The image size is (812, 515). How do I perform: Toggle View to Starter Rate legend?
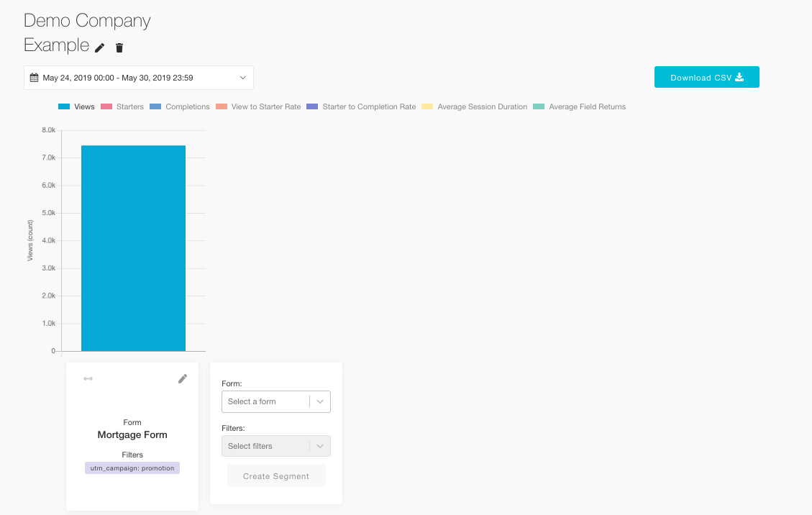(258, 106)
